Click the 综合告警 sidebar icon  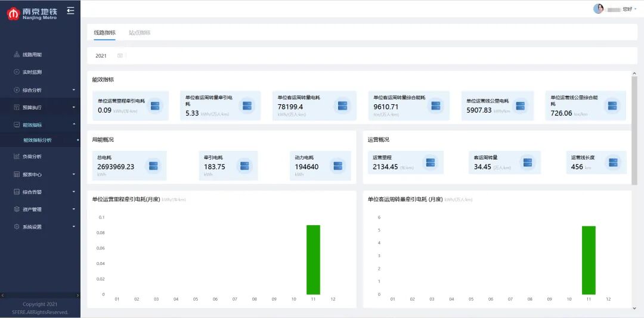click(x=17, y=192)
